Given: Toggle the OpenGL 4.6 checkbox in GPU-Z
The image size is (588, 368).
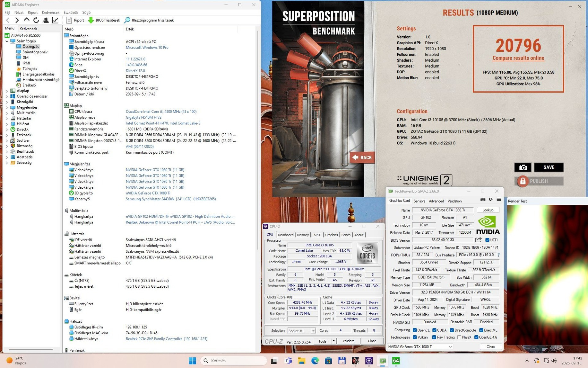Looking at the screenshot, I should tap(476, 337).
